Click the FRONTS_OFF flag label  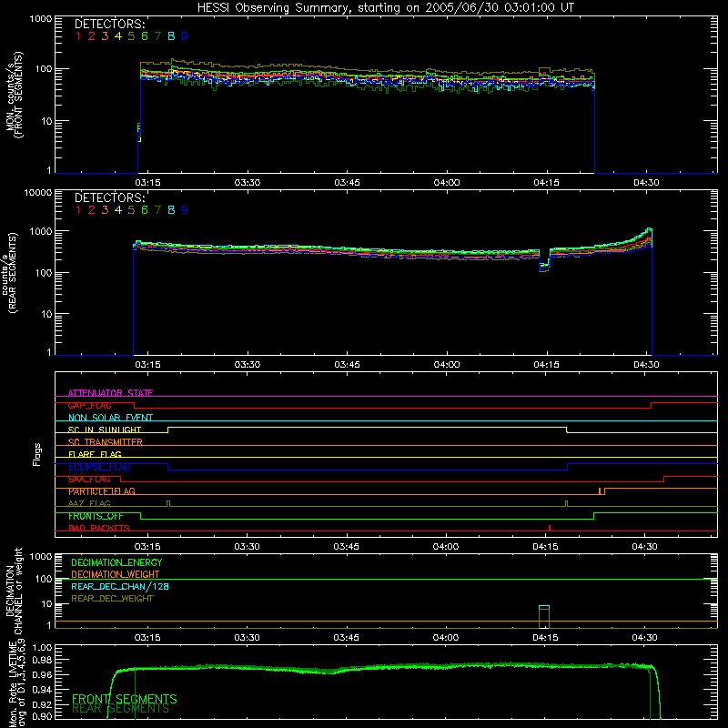(96, 516)
